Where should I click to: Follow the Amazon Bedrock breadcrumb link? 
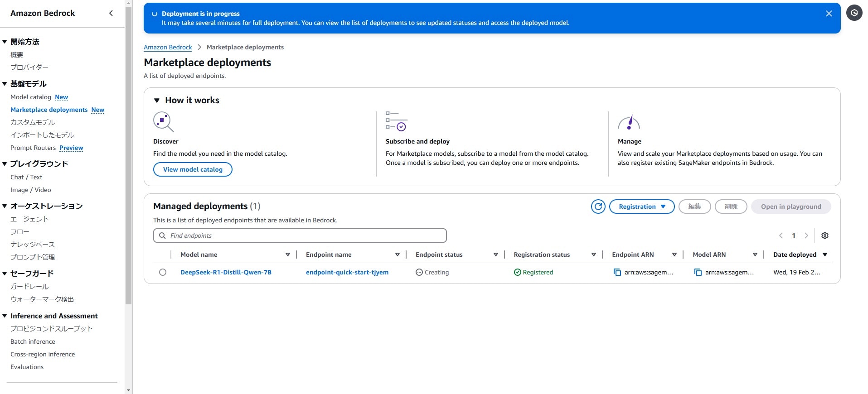168,47
